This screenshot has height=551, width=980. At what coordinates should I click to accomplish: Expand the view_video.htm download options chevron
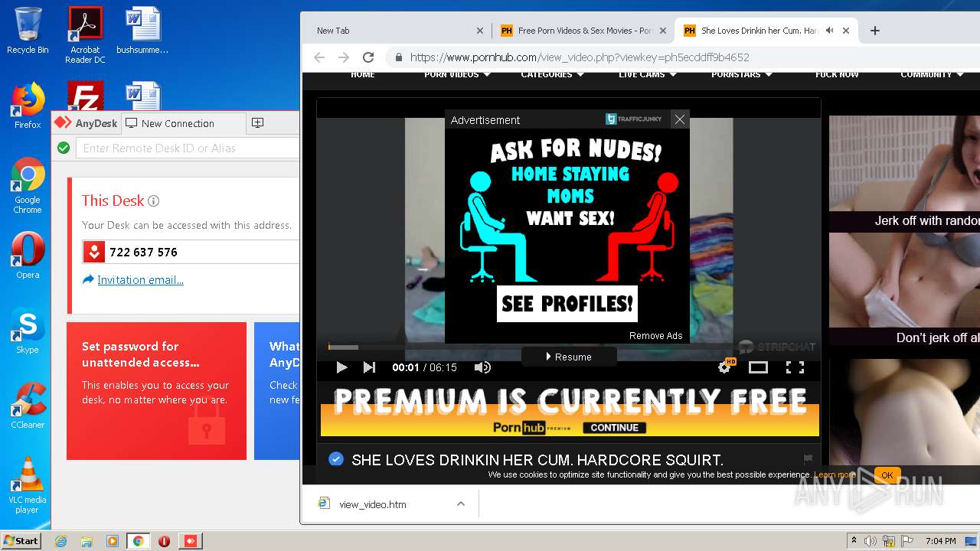460,504
